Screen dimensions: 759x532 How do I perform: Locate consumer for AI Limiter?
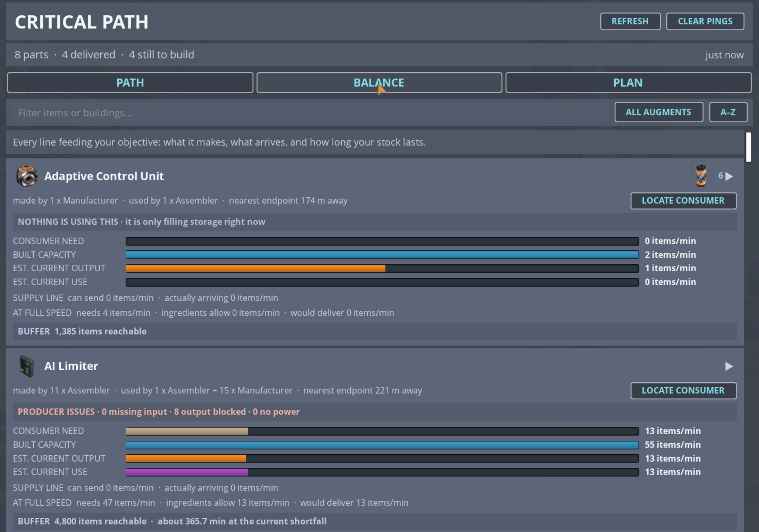pyautogui.click(x=683, y=390)
